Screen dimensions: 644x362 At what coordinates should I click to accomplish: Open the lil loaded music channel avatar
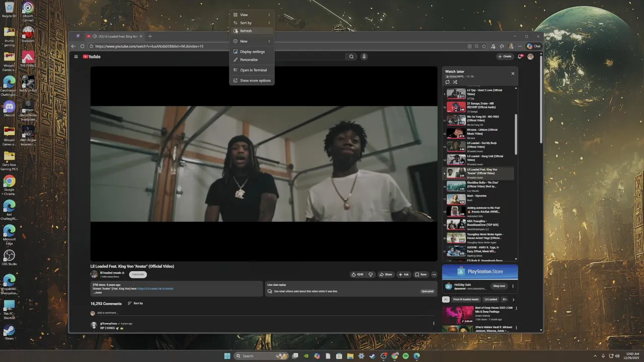pyautogui.click(x=94, y=275)
